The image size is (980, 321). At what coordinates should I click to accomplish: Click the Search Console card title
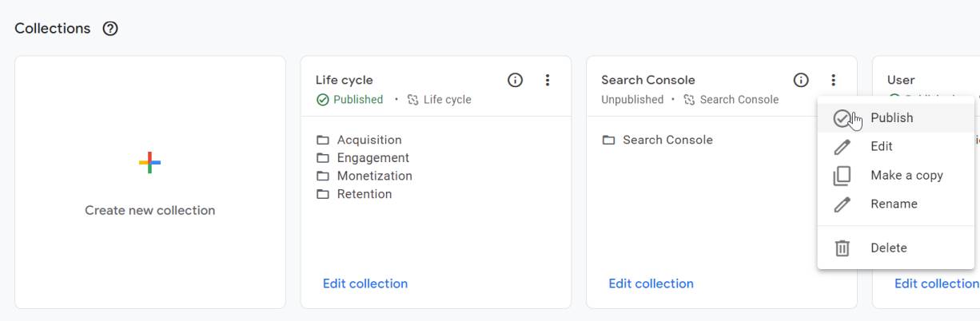(x=648, y=80)
